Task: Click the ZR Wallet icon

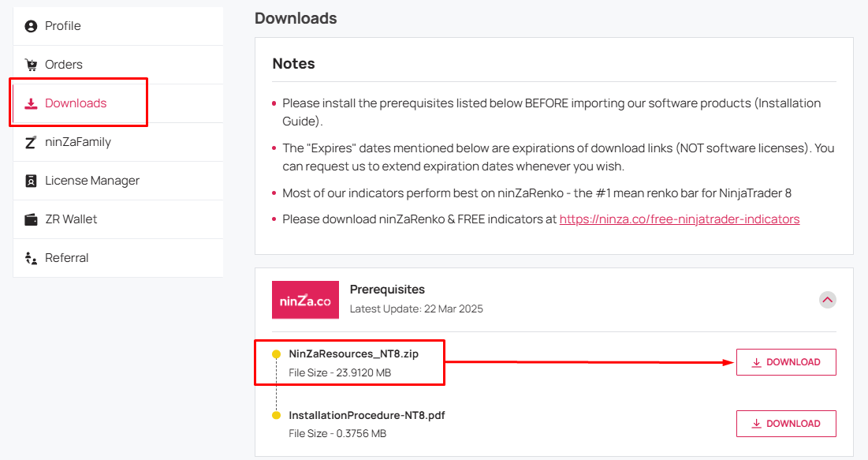Action: pyautogui.click(x=31, y=219)
